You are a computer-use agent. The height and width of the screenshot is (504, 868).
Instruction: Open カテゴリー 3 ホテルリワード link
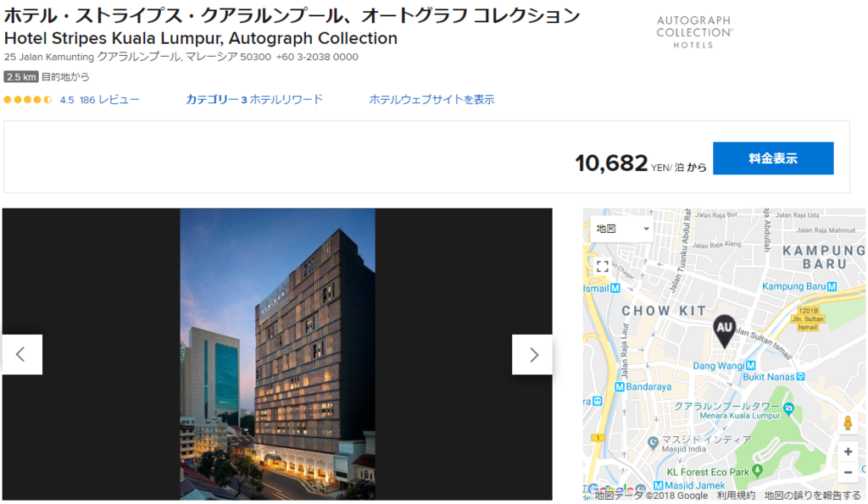[254, 100]
